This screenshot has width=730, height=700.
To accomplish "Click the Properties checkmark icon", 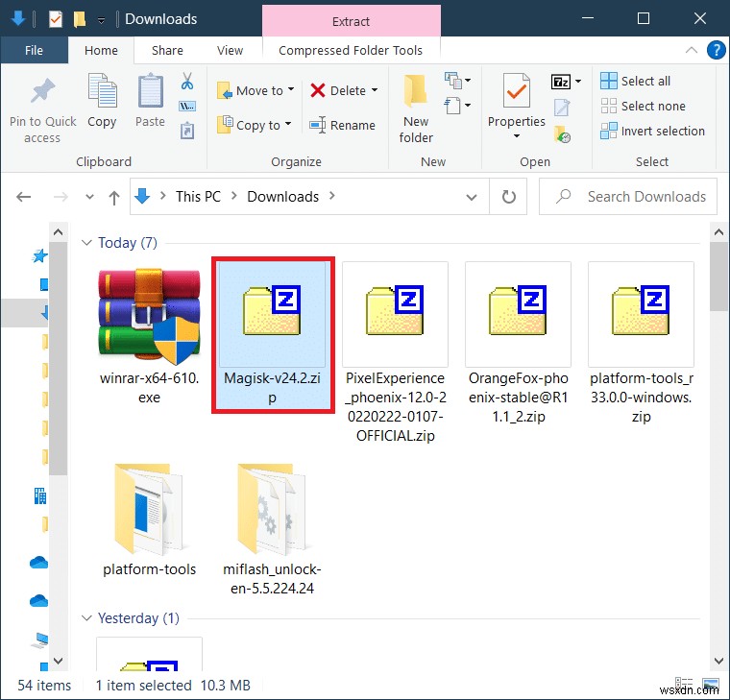I will 517,90.
